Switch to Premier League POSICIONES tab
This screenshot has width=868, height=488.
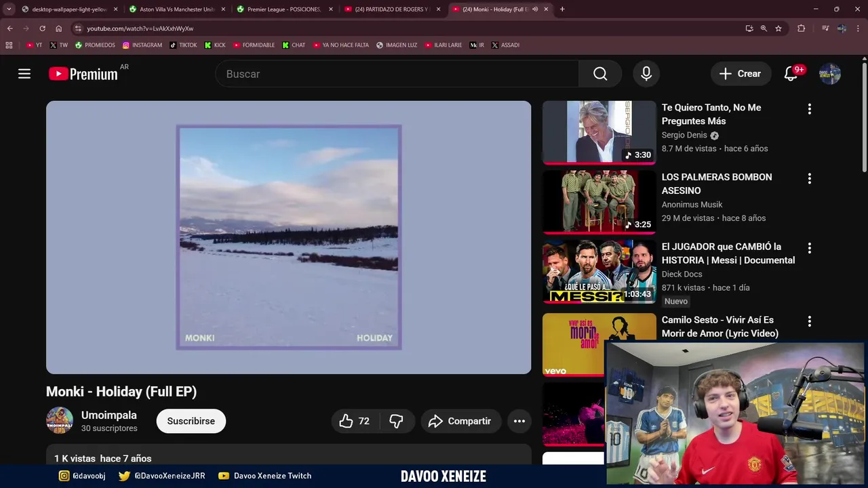pyautogui.click(x=284, y=9)
